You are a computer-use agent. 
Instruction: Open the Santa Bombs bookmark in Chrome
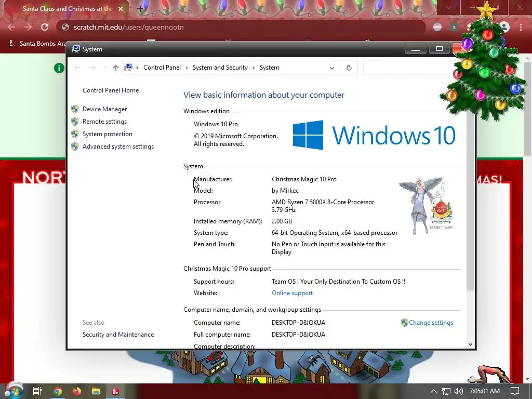click(x=37, y=44)
